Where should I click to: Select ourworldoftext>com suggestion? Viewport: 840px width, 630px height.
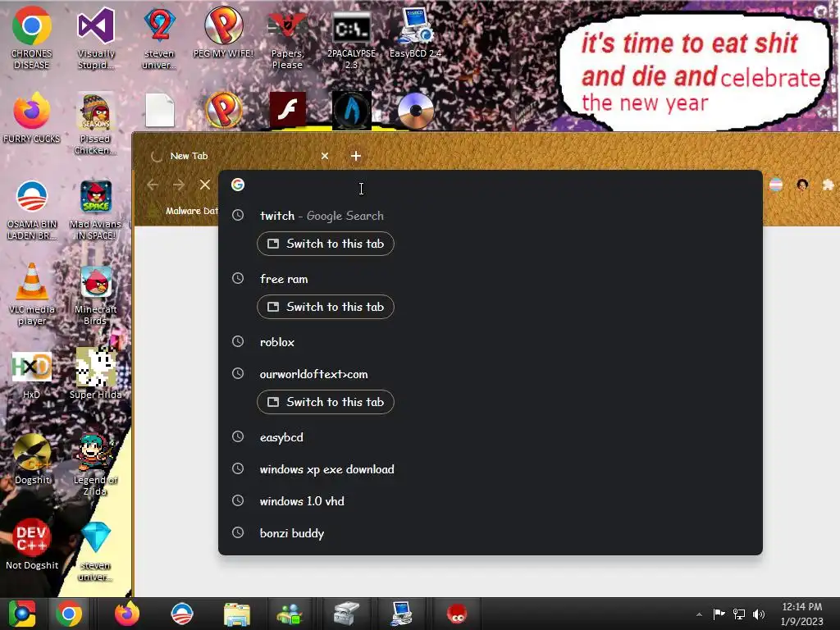coord(491,374)
